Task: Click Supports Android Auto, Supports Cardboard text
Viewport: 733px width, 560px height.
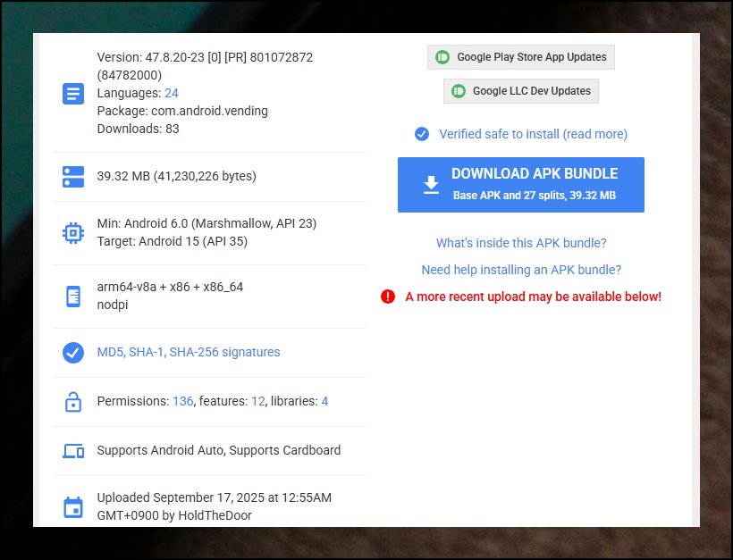Action: [x=219, y=450]
